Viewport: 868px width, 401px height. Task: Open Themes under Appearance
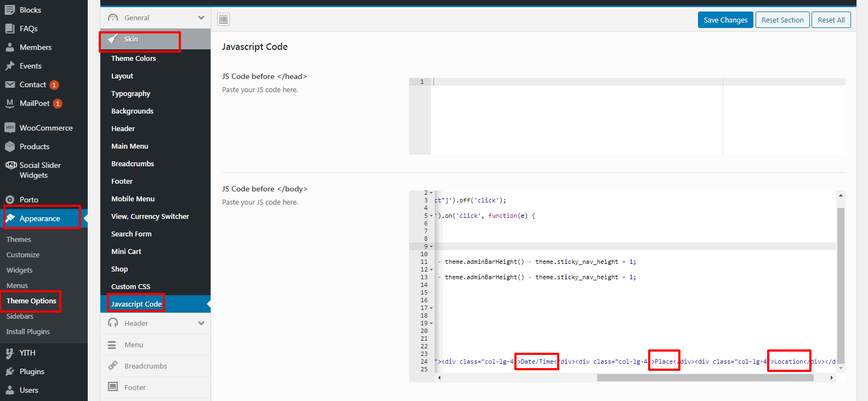(x=19, y=239)
